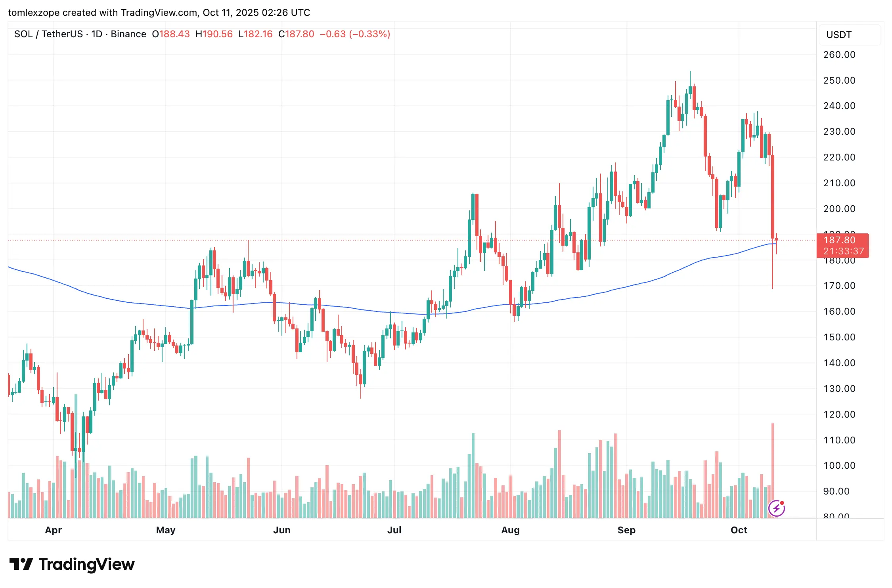Select the Aug label on the time axis
The image size is (892, 588).
pyautogui.click(x=510, y=530)
